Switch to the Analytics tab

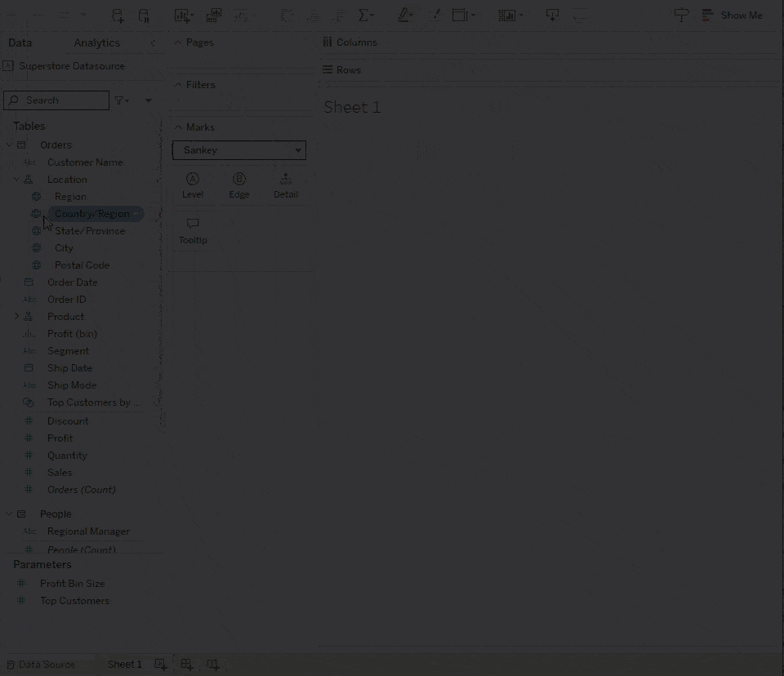[x=96, y=43]
